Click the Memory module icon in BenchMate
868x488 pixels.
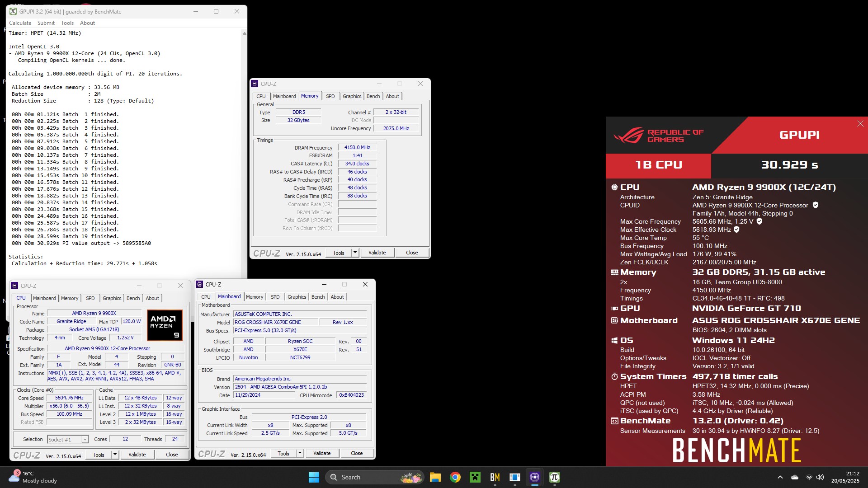coord(614,272)
